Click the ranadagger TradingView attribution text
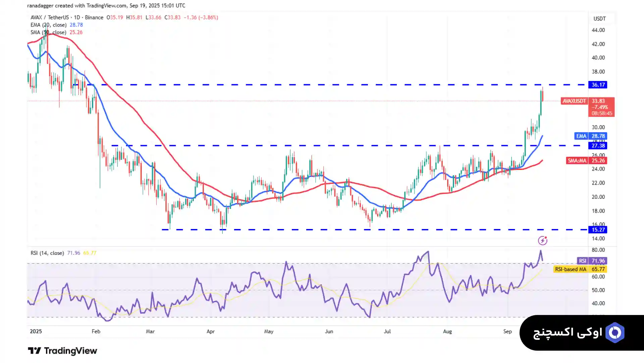This screenshot has width=644, height=363. 106,5
